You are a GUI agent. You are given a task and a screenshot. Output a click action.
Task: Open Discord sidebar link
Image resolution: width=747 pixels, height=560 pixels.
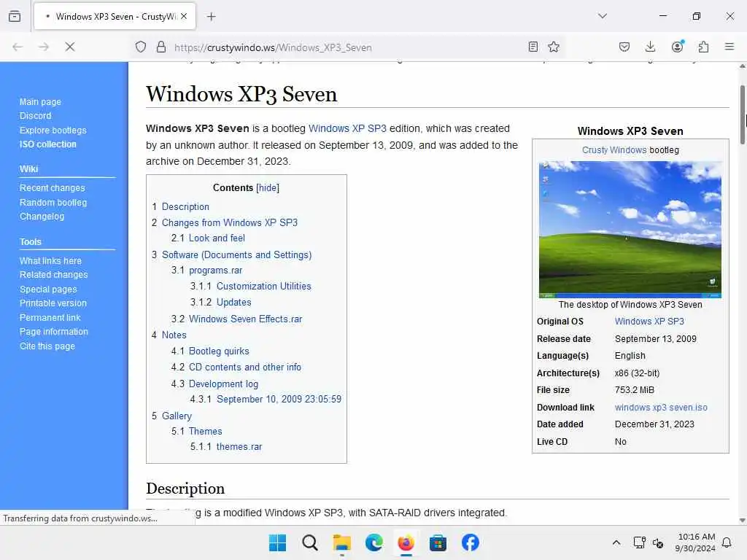click(x=35, y=116)
